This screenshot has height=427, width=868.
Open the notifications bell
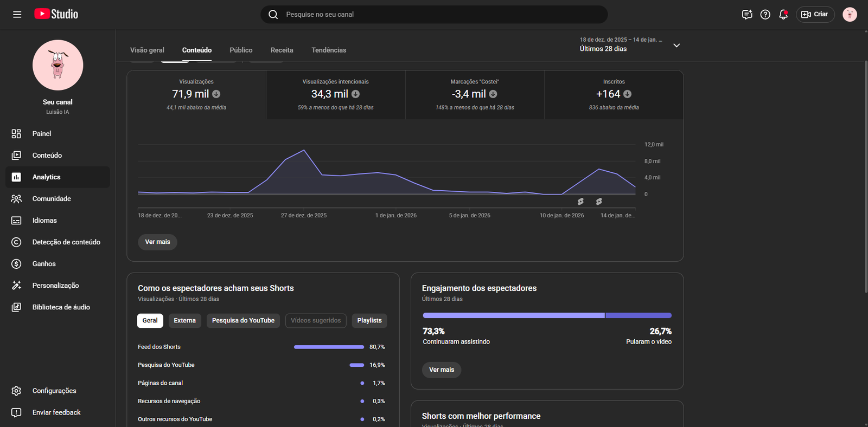tap(783, 15)
